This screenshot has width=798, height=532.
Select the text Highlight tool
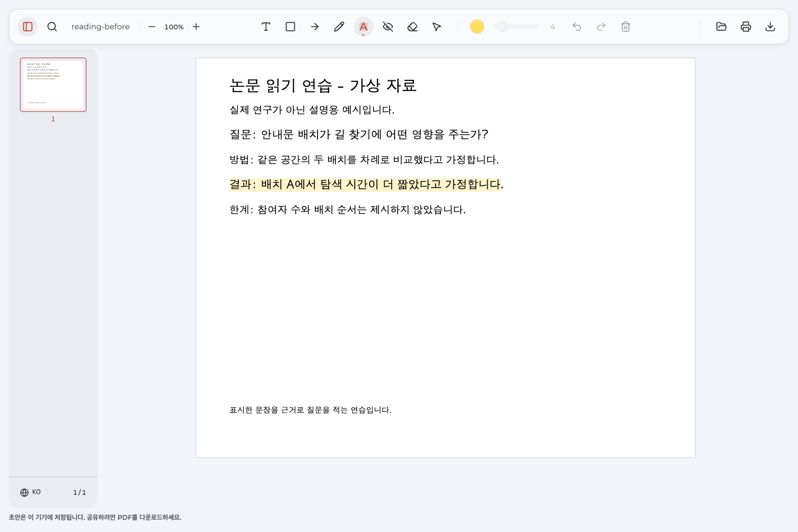click(364, 27)
